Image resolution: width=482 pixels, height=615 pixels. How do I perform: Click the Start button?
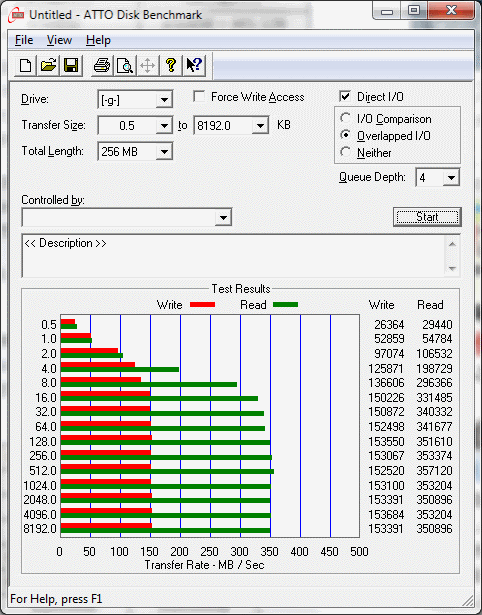427,217
